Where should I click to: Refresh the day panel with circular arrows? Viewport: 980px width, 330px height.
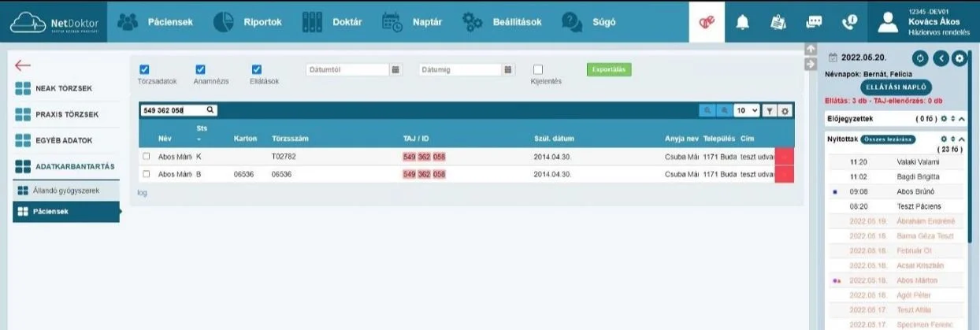tap(919, 58)
